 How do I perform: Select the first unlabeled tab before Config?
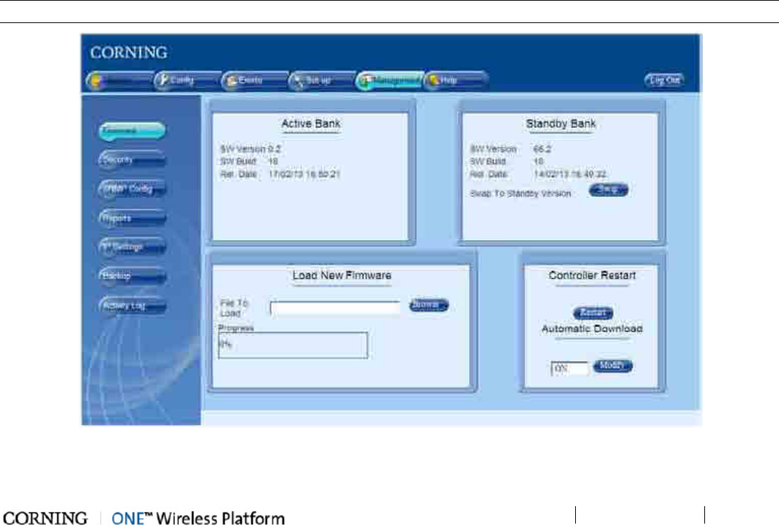(x=119, y=80)
